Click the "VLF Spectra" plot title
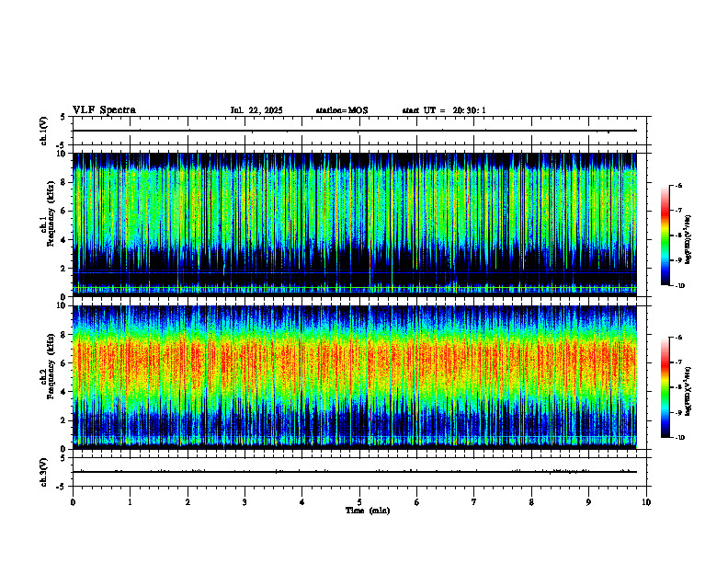 coord(104,110)
